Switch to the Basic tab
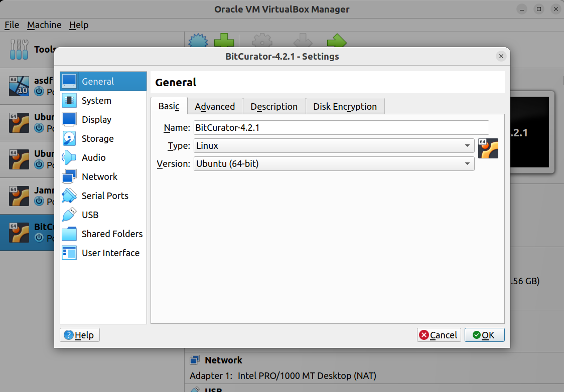 coord(169,106)
